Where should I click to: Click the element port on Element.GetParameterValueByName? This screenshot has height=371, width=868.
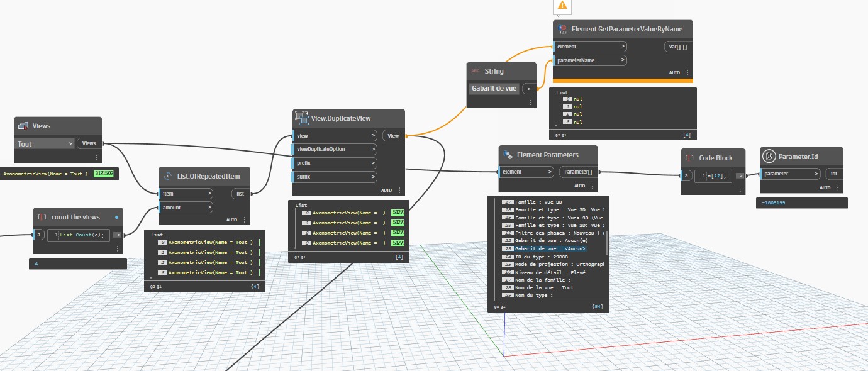click(x=590, y=47)
